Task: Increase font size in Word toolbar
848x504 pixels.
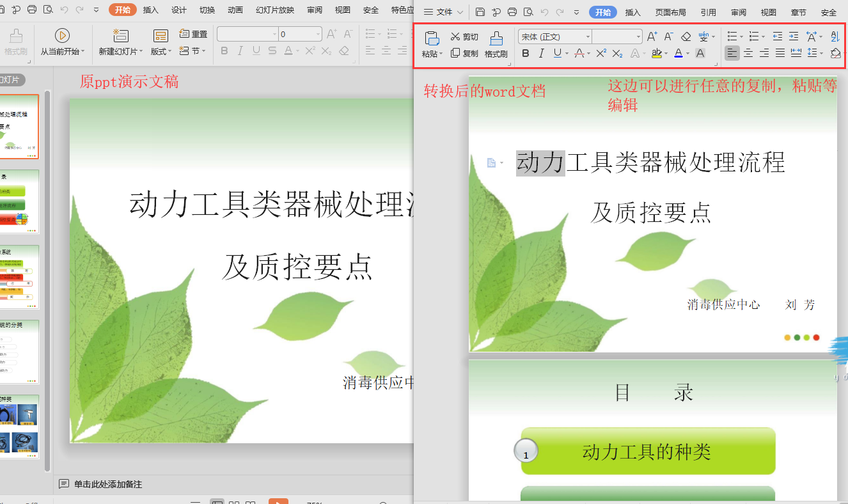Action: [x=652, y=37]
